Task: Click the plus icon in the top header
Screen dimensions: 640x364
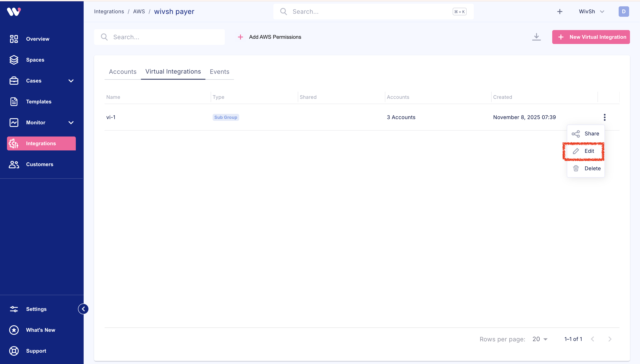Action: (559, 12)
